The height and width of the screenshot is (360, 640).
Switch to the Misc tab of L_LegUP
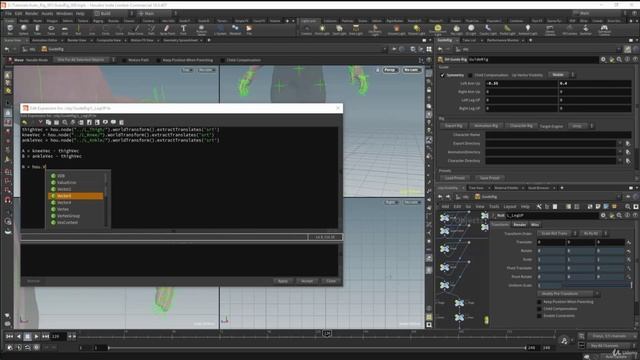click(535, 225)
